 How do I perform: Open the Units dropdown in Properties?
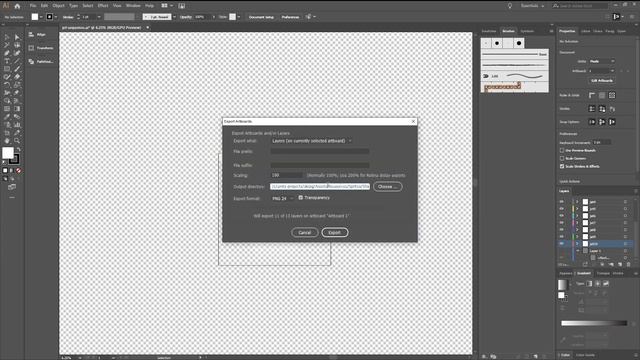click(602, 61)
